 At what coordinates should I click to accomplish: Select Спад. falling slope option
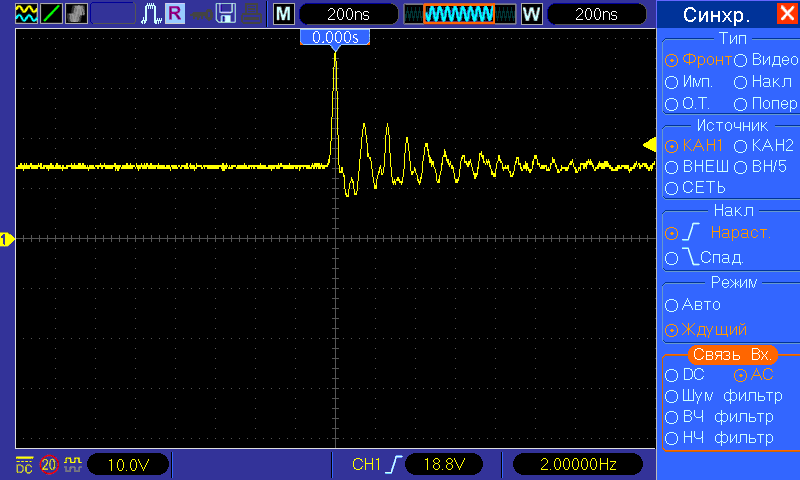704,258
